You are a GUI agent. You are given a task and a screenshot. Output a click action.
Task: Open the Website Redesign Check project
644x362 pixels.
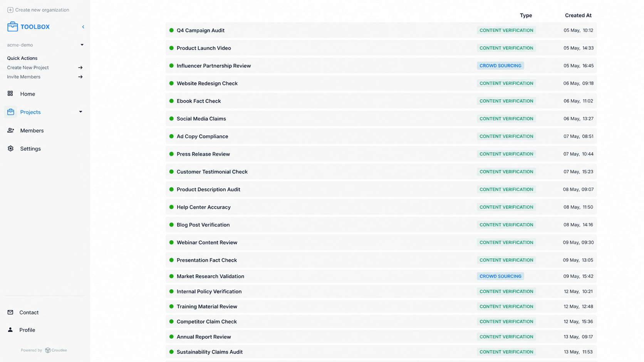tap(381, 83)
